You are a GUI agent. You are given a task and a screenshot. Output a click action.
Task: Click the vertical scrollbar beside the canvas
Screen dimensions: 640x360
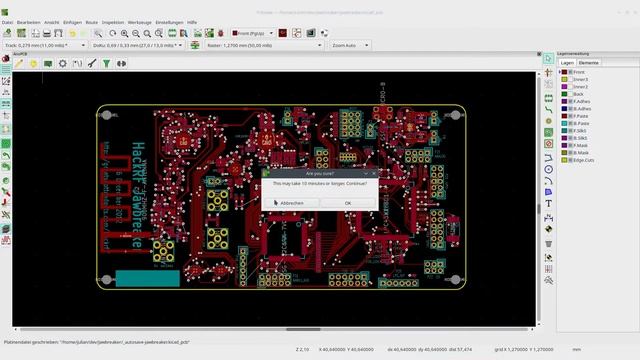(539, 199)
